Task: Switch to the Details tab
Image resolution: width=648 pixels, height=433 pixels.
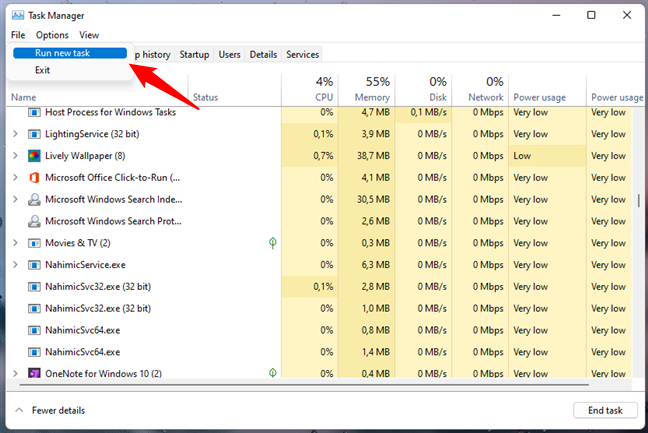Action: point(263,55)
